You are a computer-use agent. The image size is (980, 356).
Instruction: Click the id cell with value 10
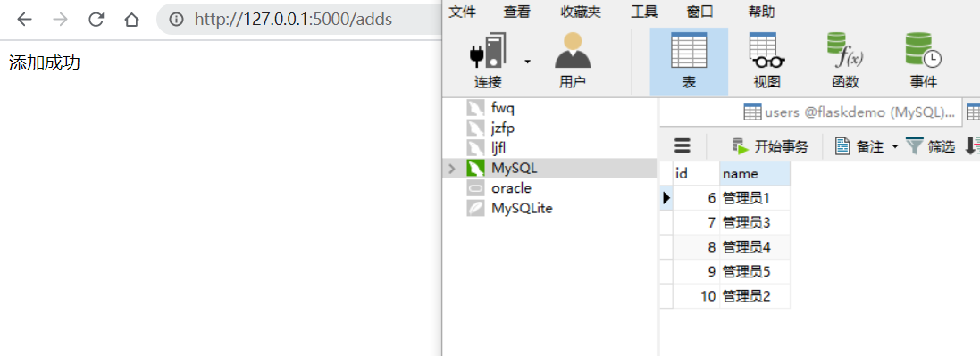click(697, 295)
